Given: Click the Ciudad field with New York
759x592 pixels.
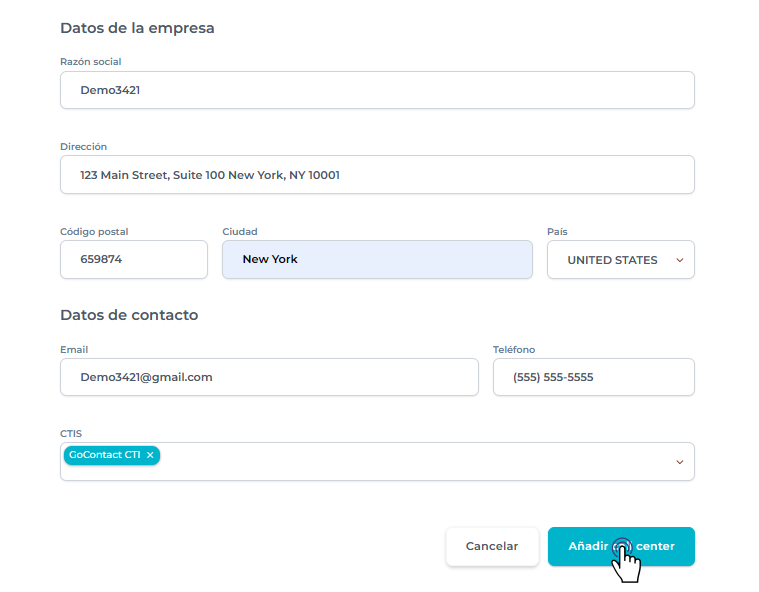Looking at the screenshot, I should point(377,260).
